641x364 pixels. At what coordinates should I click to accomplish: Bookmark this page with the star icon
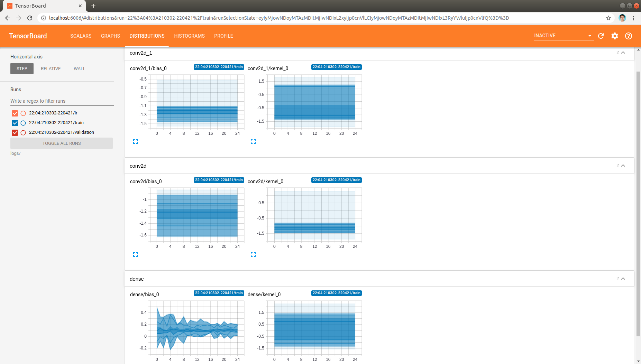(608, 18)
